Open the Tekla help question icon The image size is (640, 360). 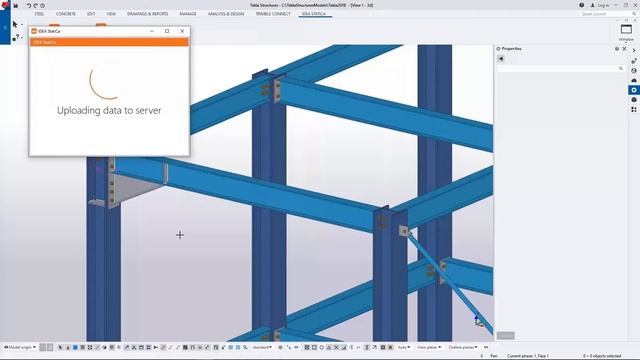click(x=581, y=5)
